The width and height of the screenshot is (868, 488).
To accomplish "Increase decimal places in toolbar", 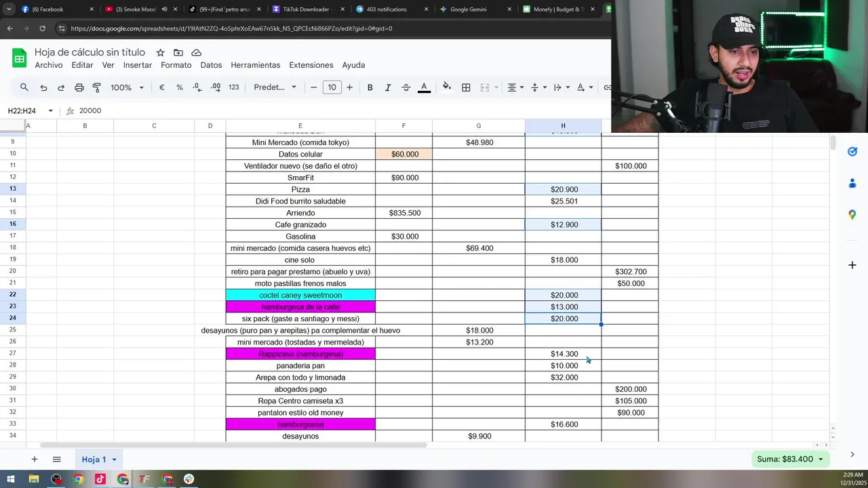I will coord(216,87).
